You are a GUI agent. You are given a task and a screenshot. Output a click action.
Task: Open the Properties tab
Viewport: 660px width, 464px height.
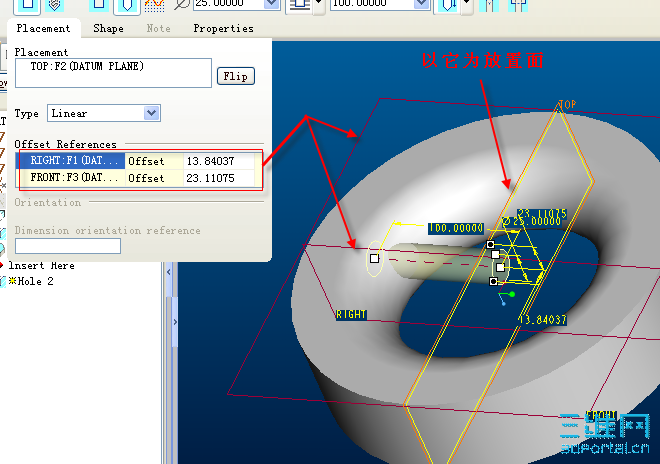[224, 29]
